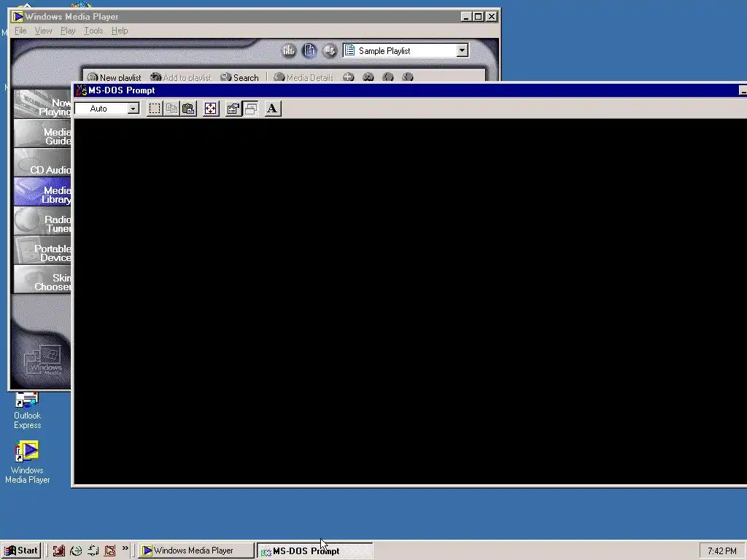Click the shuffle icon in Windows Media Player
747x560 pixels.
click(x=330, y=50)
